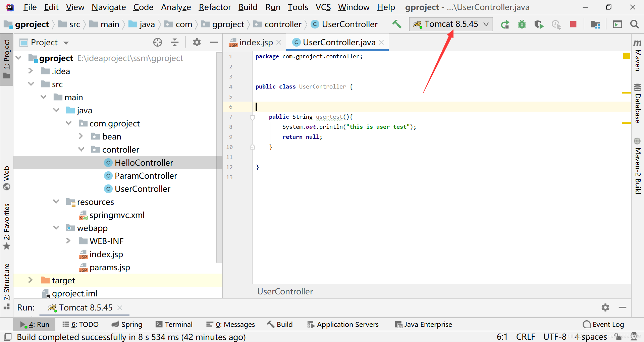The width and height of the screenshot is (644, 342).
Task: Open the Maven side panel
Action: pos(638,56)
